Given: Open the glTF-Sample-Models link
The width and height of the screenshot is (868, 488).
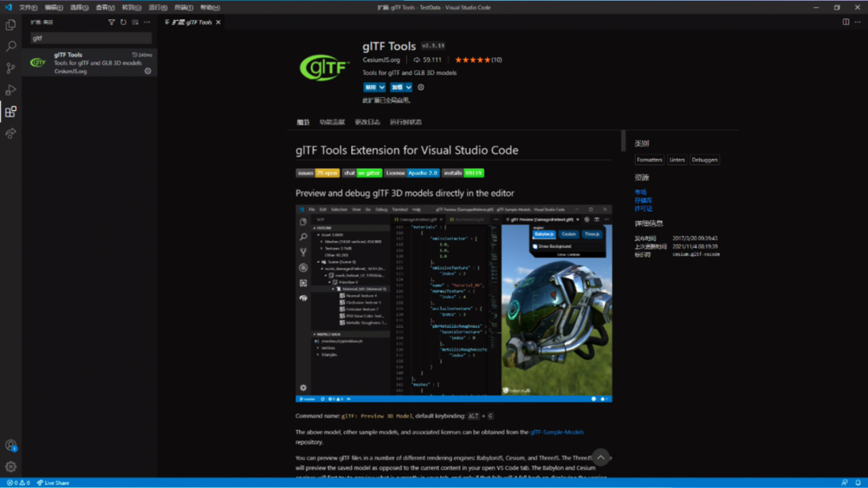Looking at the screenshot, I should click(x=557, y=432).
